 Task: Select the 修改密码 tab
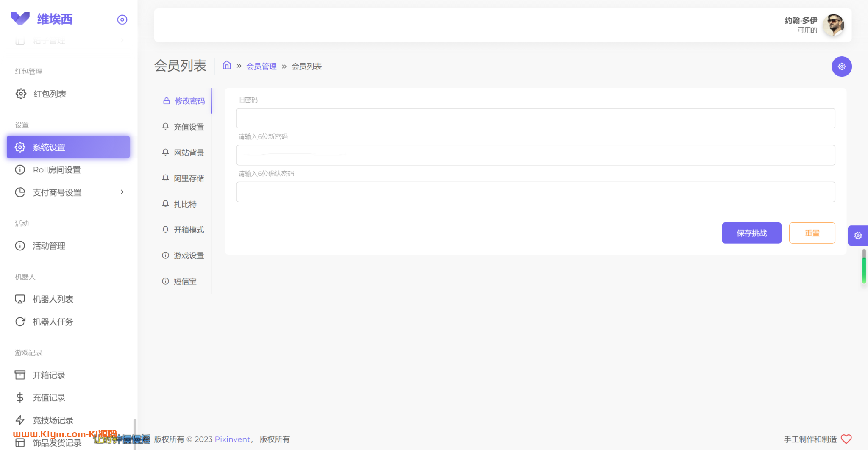184,101
